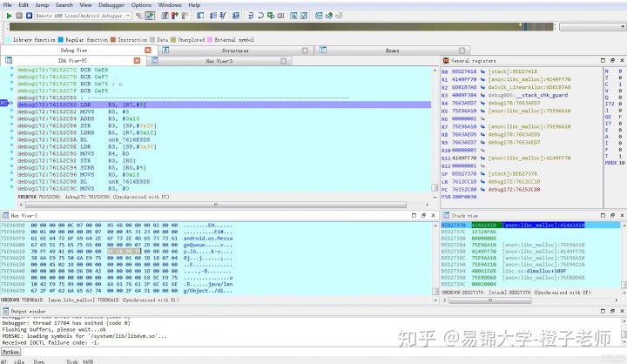Click the highlighted LDR R3 instruction line
This screenshot has height=364, width=627.
click(224, 104)
